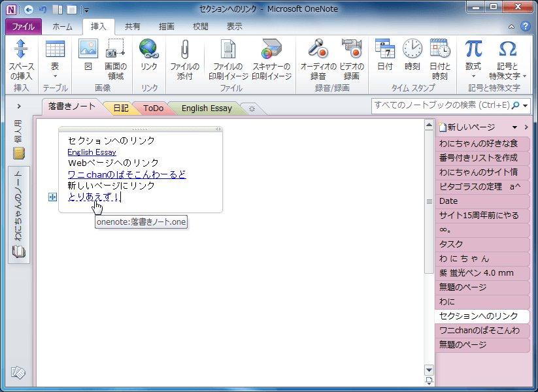Insert the time (時刻) stamp

[x=412, y=48]
